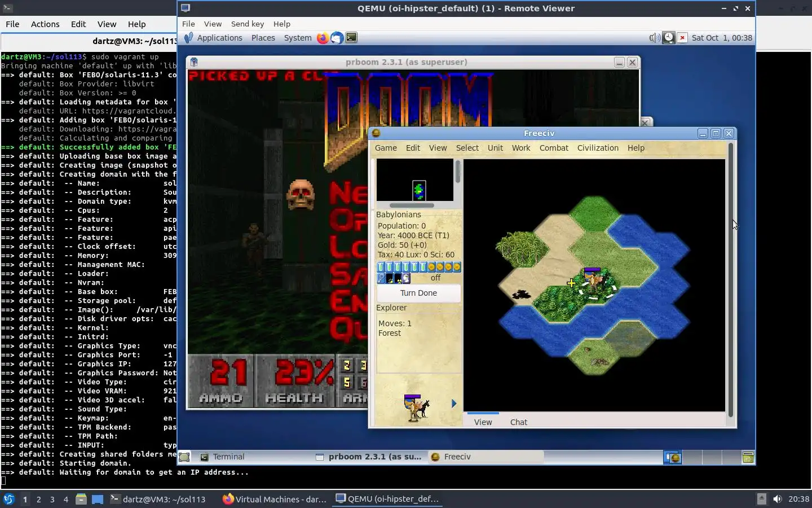Click Freeciv map vertical scrollbar
The height and width of the screenshot is (508, 812).
click(x=731, y=280)
